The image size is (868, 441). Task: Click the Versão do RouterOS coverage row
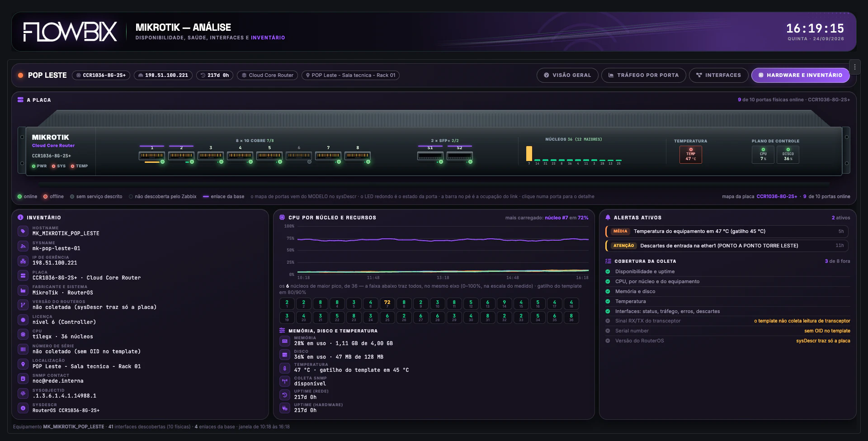727,341
